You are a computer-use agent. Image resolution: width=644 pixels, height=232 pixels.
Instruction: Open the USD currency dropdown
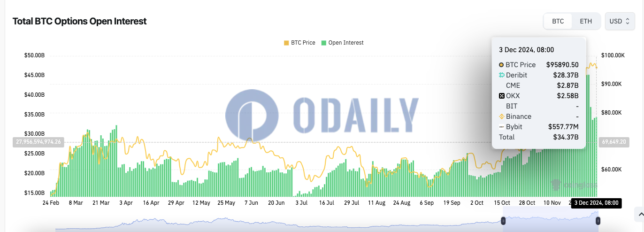click(x=620, y=21)
